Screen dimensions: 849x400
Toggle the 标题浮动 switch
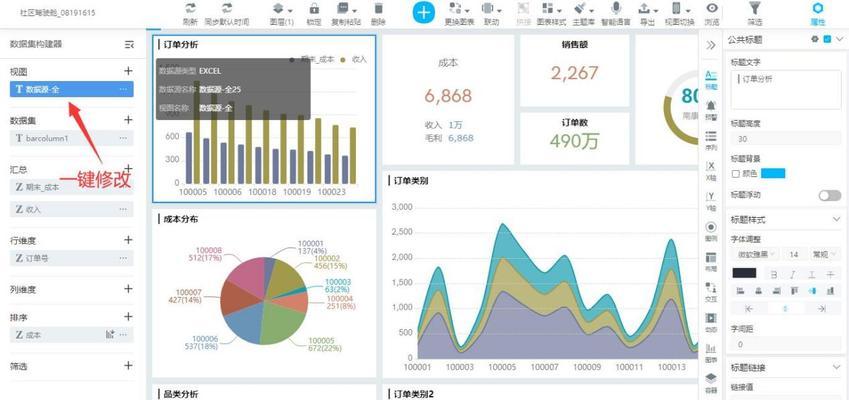pyautogui.click(x=830, y=195)
